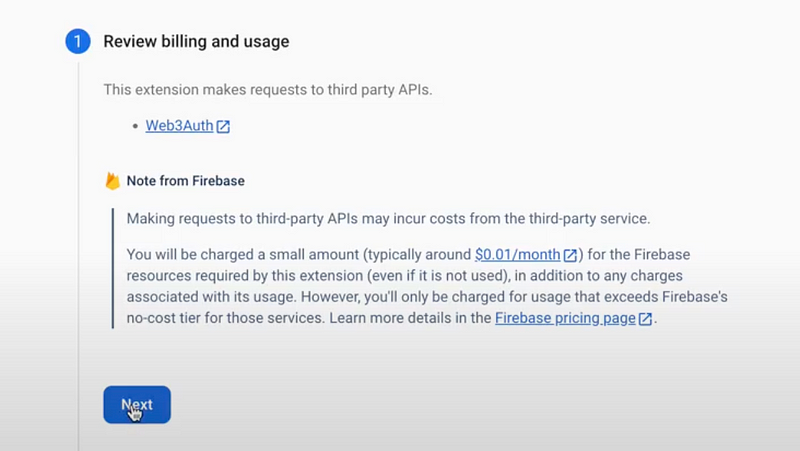Click the vertical quote bar beside the note
Screen dimensions: 800x451
(113, 268)
